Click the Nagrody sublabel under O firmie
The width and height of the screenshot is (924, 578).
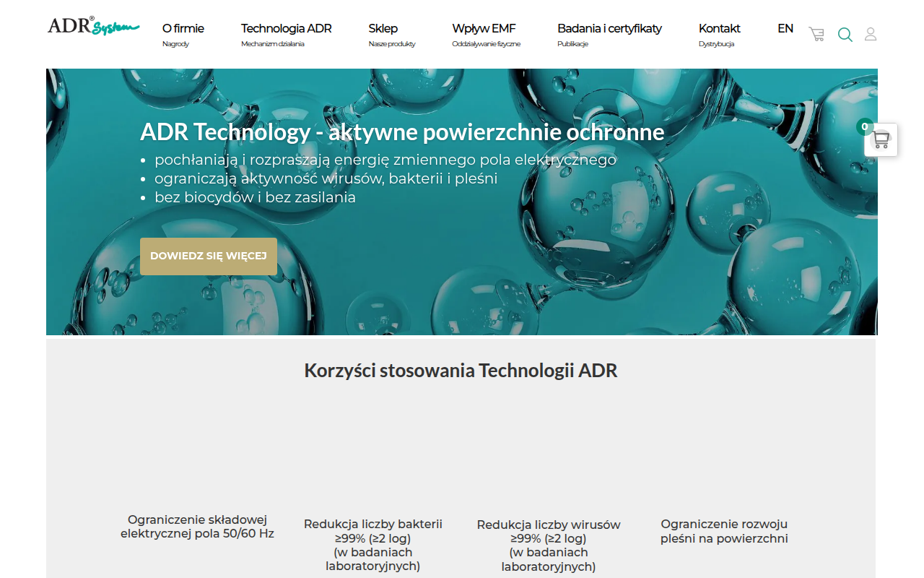[175, 44]
